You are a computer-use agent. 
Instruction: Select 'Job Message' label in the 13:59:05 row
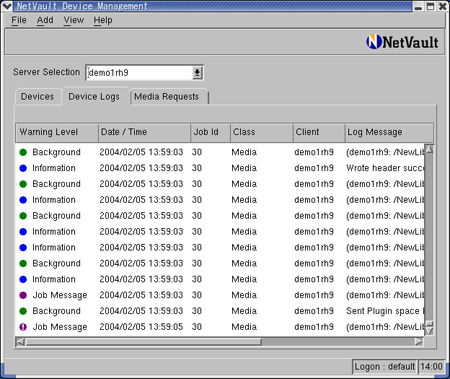pos(60,327)
